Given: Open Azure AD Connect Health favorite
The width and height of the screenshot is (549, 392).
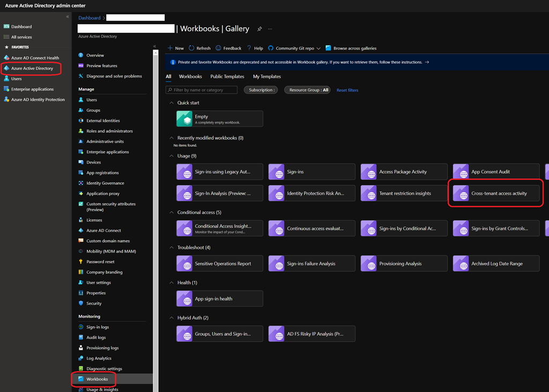Looking at the screenshot, I should pyautogui.click(x=35, y=58).
